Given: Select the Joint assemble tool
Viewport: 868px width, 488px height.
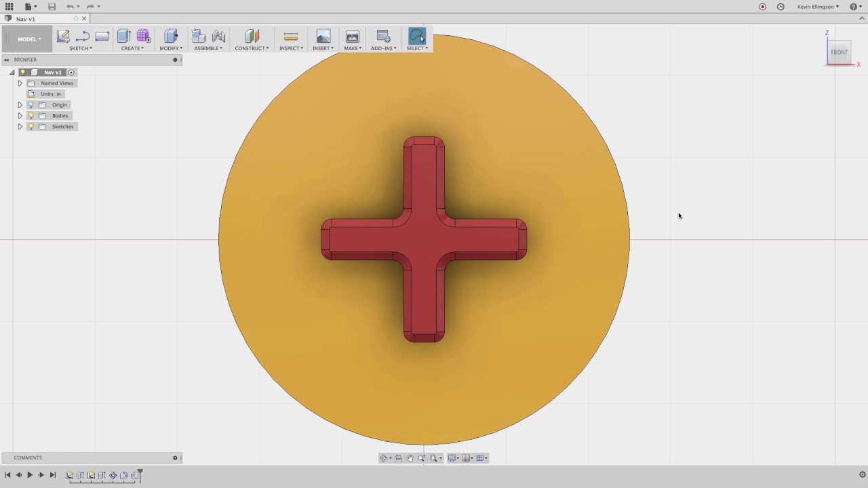Looking at the screenshot, I should tap(218, 37).
